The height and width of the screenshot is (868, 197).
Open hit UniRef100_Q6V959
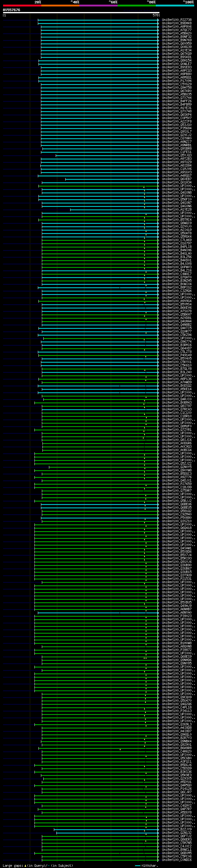coord(176,43)
